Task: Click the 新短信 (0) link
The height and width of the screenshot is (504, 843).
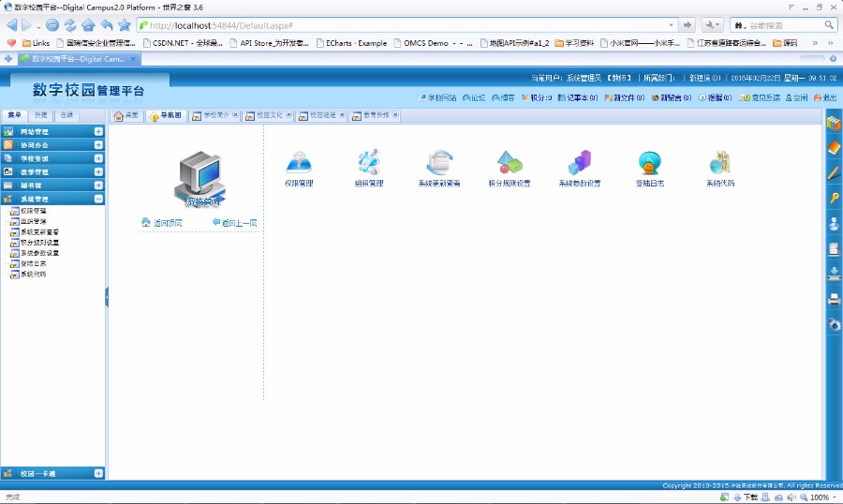Action: click(704, 78)
